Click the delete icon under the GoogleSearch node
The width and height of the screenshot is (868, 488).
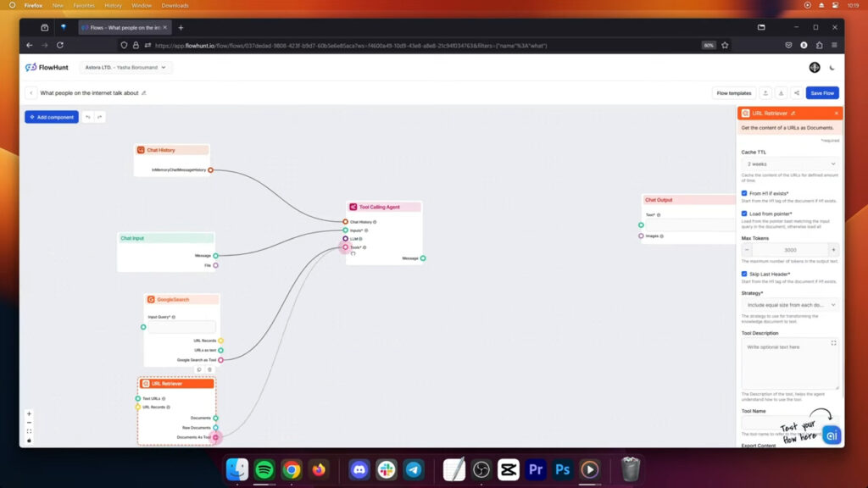click(209, 370)
